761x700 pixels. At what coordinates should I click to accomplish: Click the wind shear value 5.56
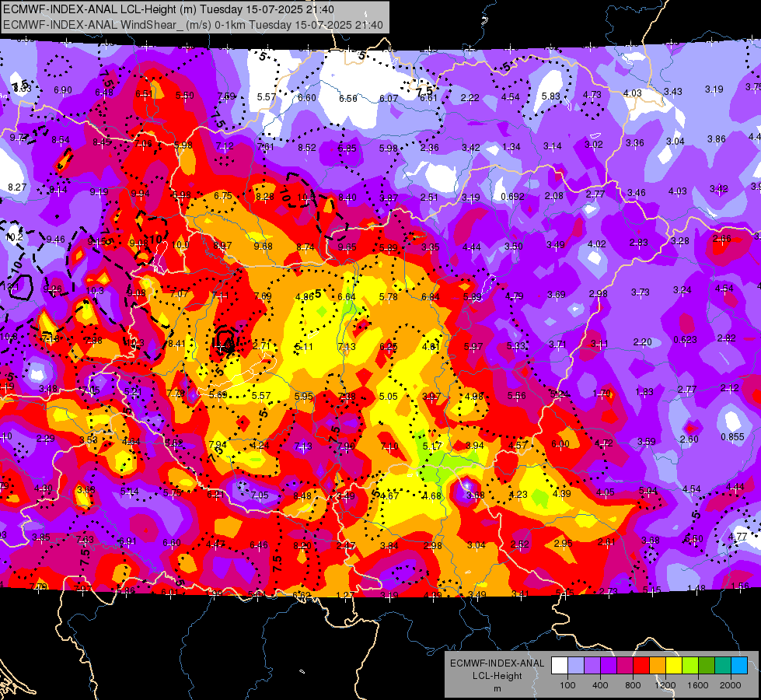(x=516, y=395)
